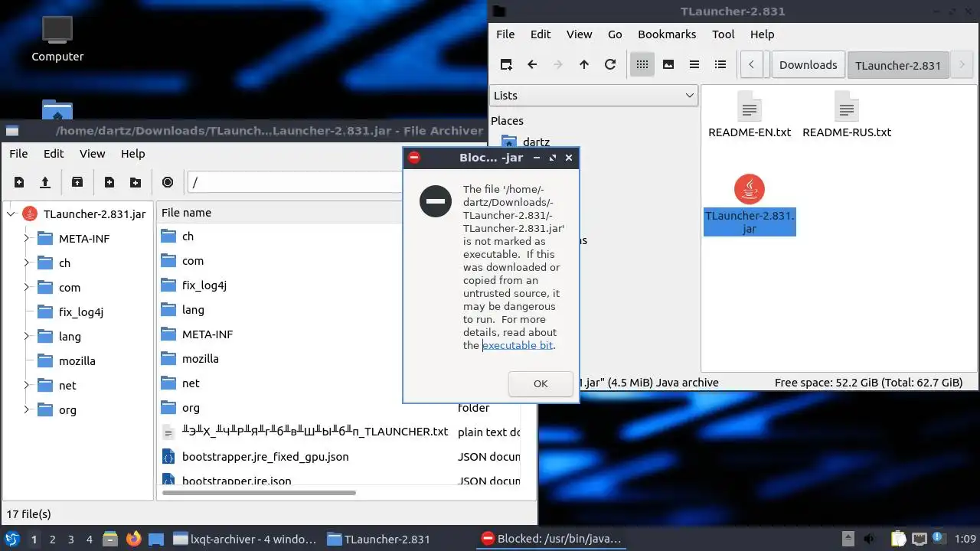Reload the TLauncher-2.831 folder view

610,65
